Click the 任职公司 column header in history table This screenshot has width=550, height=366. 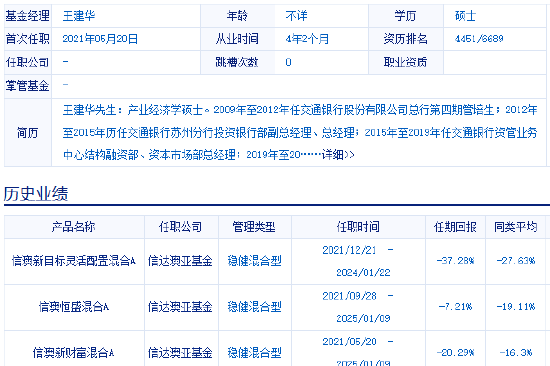[x=181, y=227]
